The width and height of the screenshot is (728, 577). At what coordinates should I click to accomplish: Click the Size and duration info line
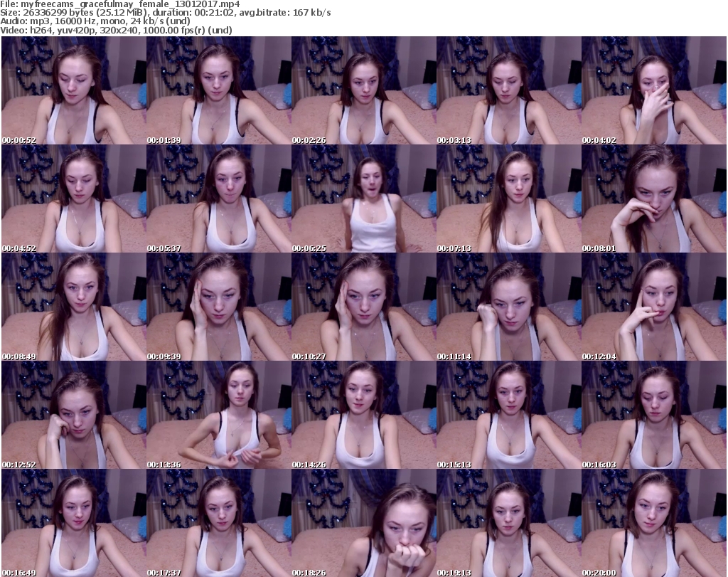point(165,13)
